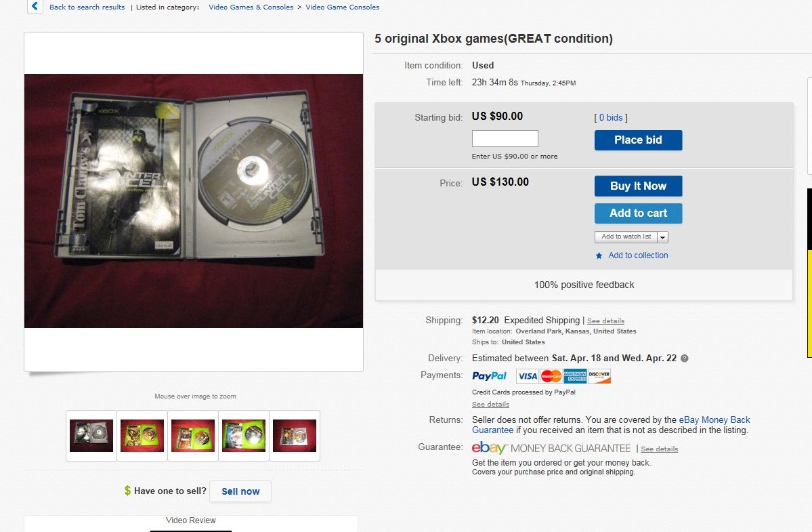The image size is (812, 532).
Task: Click the PayPal logo under Payments
Action: 489,376
